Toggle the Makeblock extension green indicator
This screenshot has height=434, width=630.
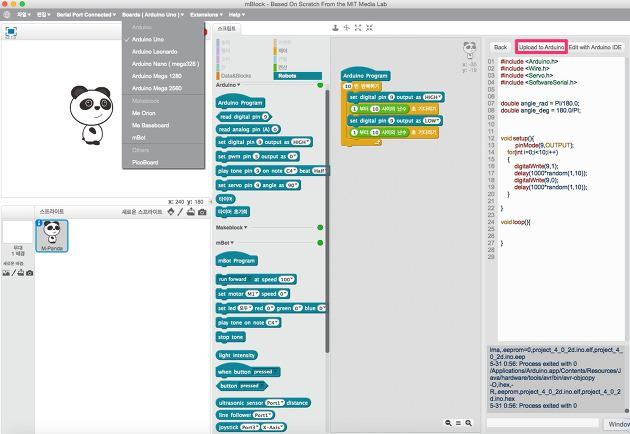click(320, 227)
